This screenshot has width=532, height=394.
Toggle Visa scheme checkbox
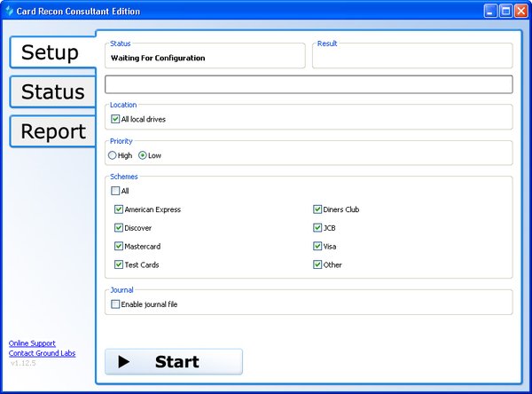coord(317,246)
